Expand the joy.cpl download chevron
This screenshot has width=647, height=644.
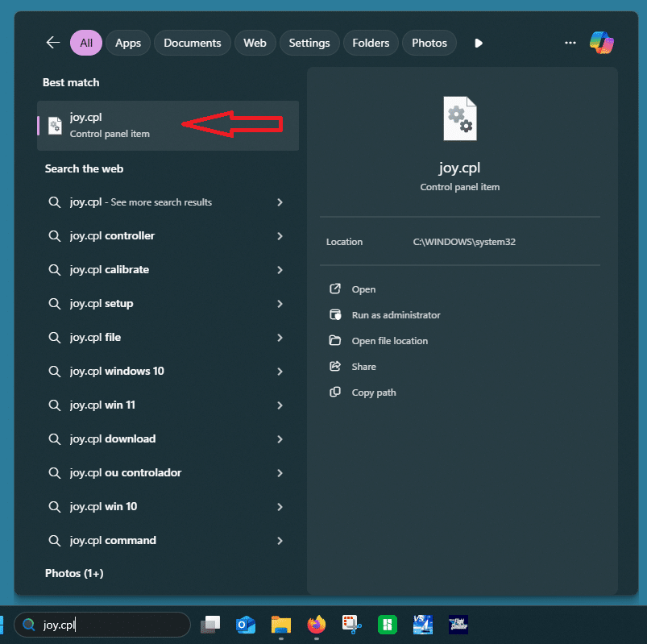280,439
